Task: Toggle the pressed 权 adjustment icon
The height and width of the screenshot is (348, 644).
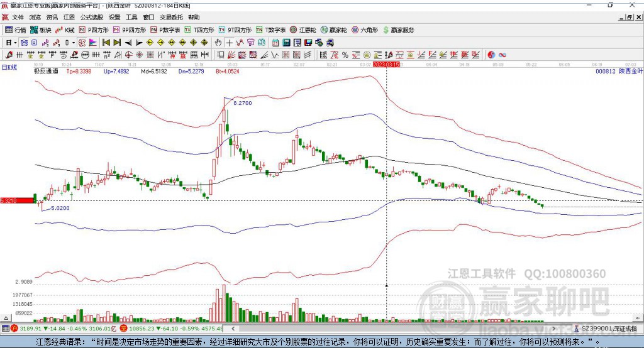Action: tap(82, 43)
